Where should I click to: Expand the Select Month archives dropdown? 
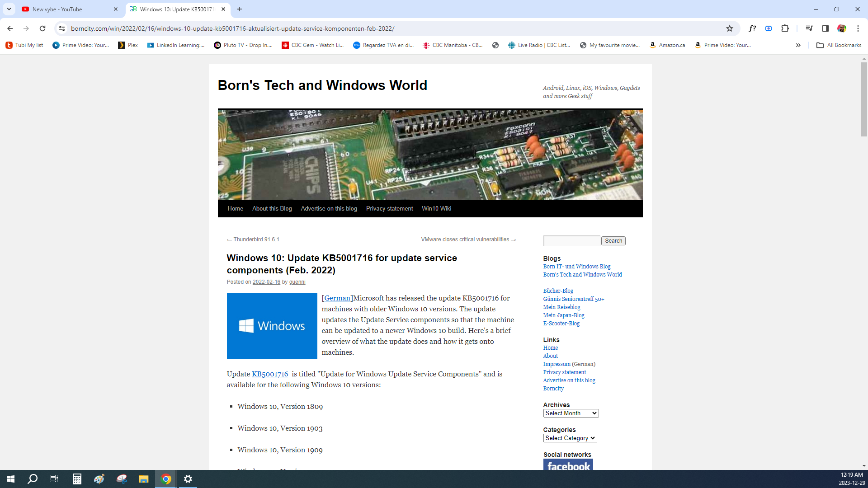click(x=571, y=413)
